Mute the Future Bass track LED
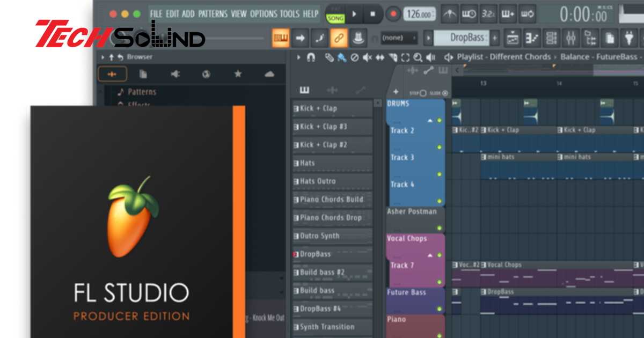 (439, 309)
